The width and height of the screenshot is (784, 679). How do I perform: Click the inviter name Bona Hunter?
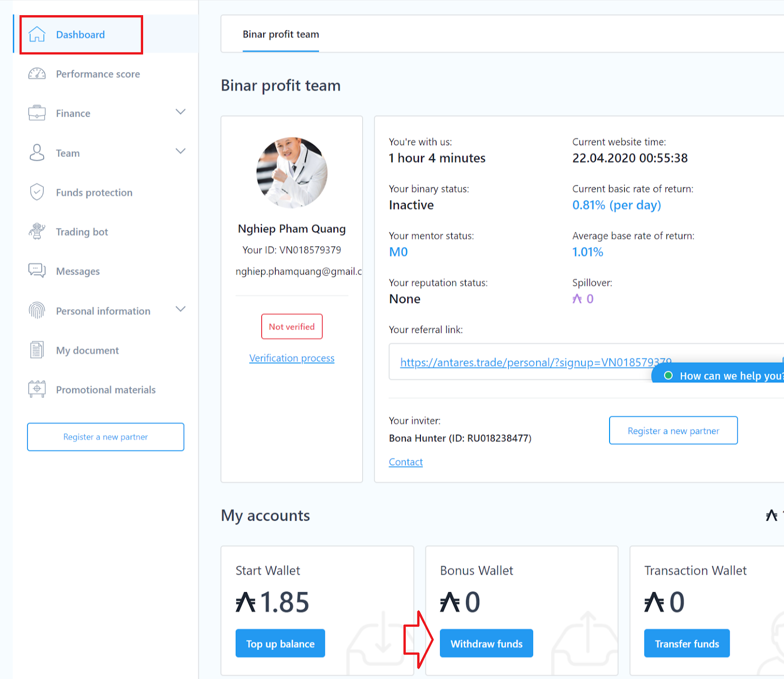tap(417, 438)
